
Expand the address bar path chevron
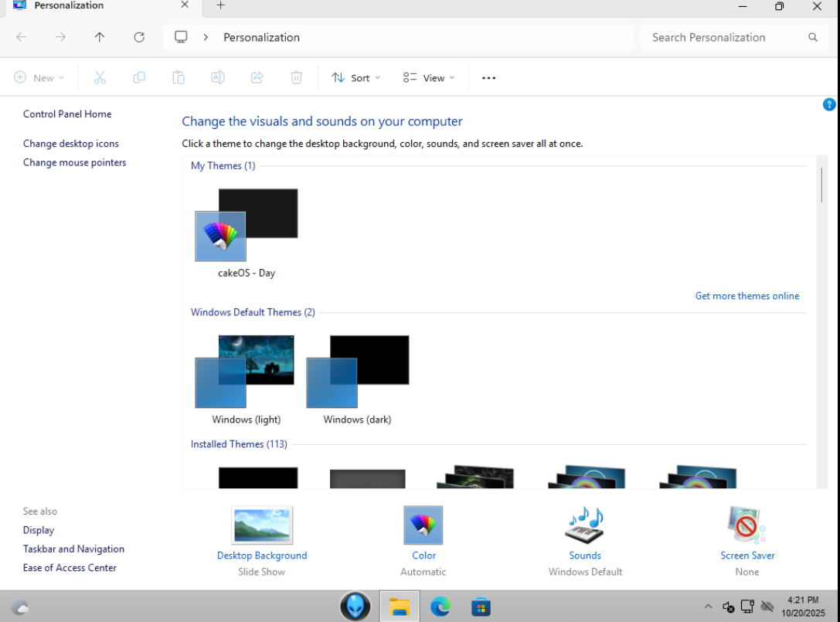click(x=206, y=37)
